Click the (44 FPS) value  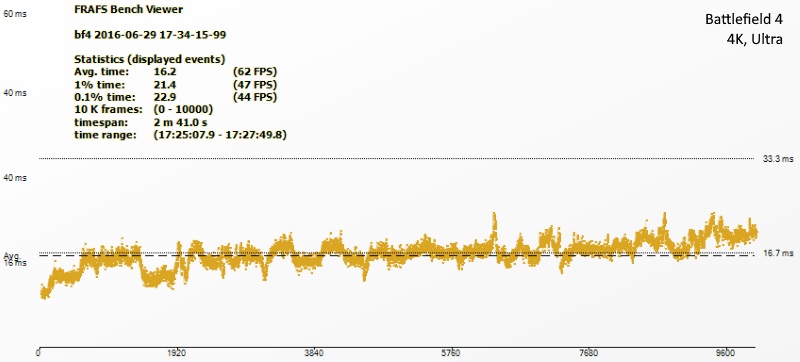[x=254, y=97]
